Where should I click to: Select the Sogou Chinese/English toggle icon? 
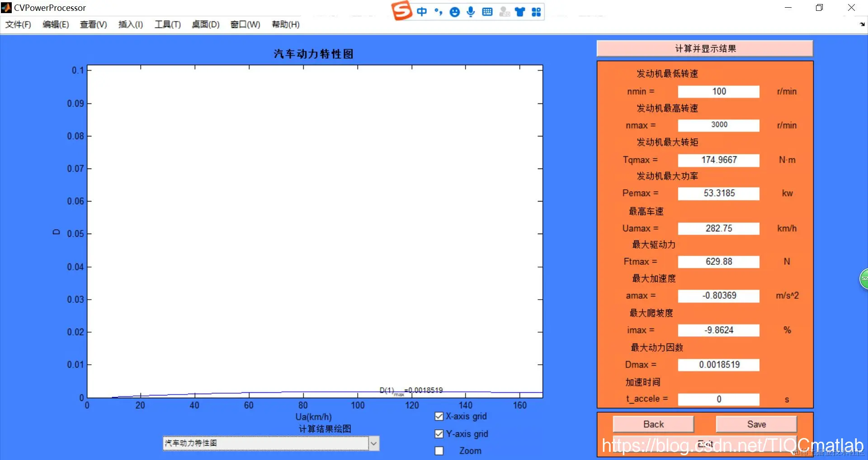(422, 12)
